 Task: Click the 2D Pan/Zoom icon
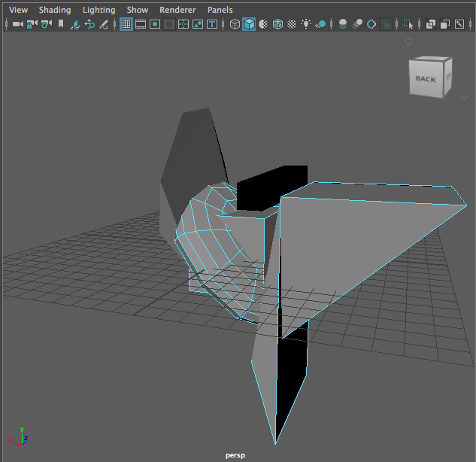tap(89, 24)
